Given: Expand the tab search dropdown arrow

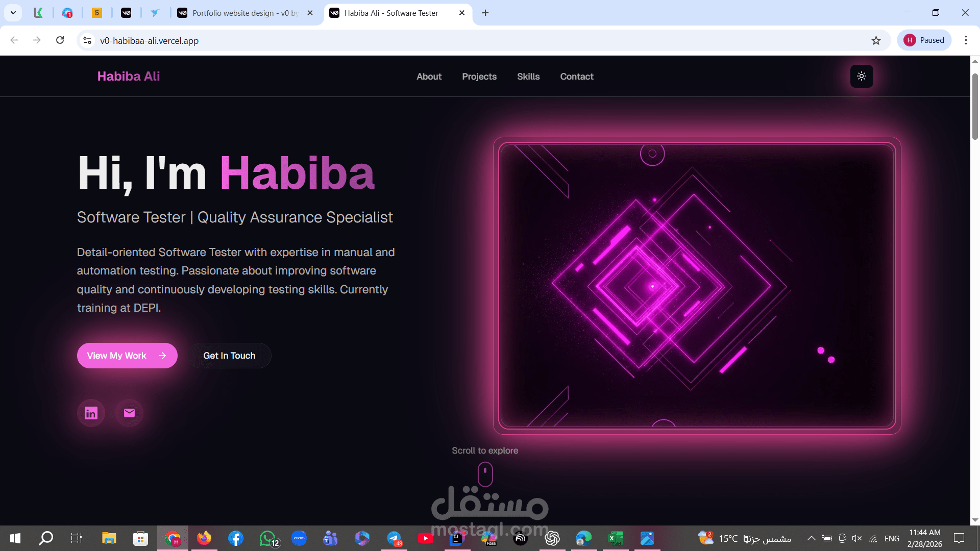Looking at the screenshot, I should [x=13, y=13].
